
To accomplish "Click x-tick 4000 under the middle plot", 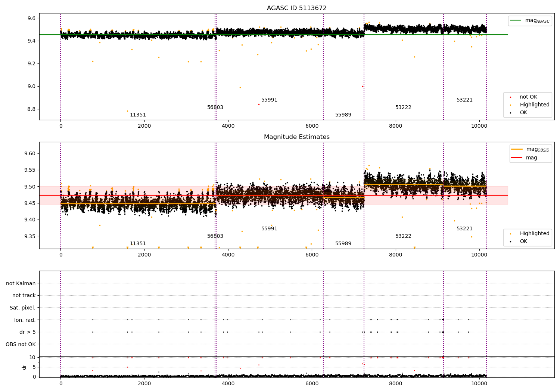I will pyautogui.click(x=228, y=255).
